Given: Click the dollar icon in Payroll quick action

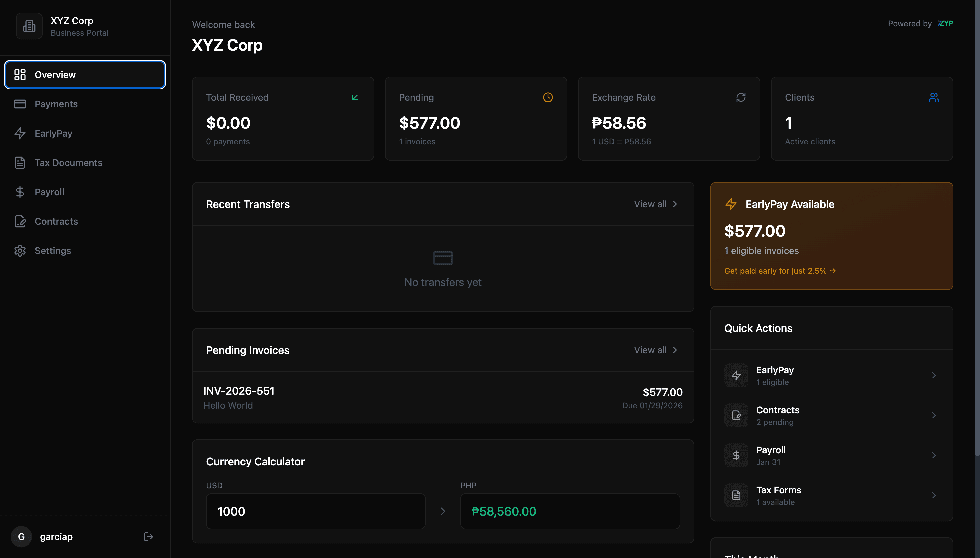Looking at the screenshot, I should (x=736, y=455).
